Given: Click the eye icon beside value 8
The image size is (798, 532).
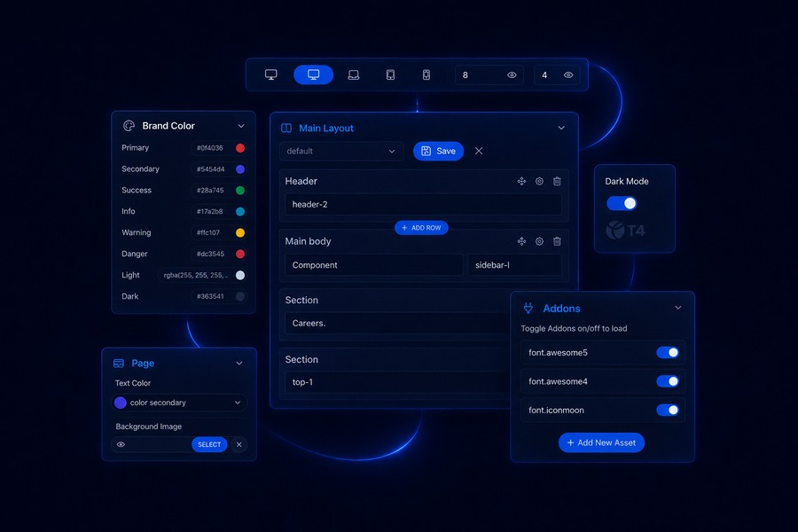Looking at the screenshot, I should 512,74.
